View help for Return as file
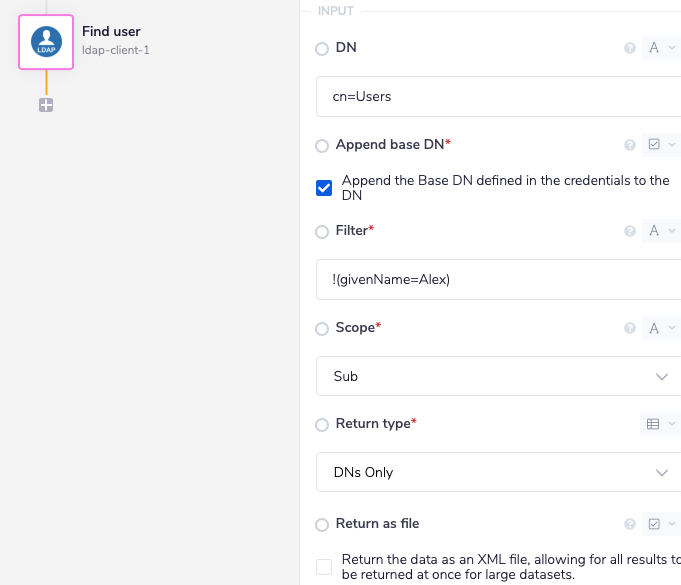Viewport: 681px width, 585px height. pos(630,524)
